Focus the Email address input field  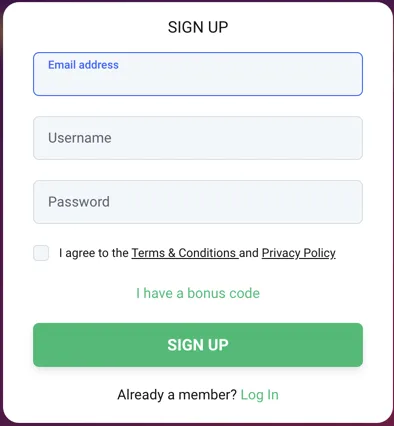click(198, 74)
